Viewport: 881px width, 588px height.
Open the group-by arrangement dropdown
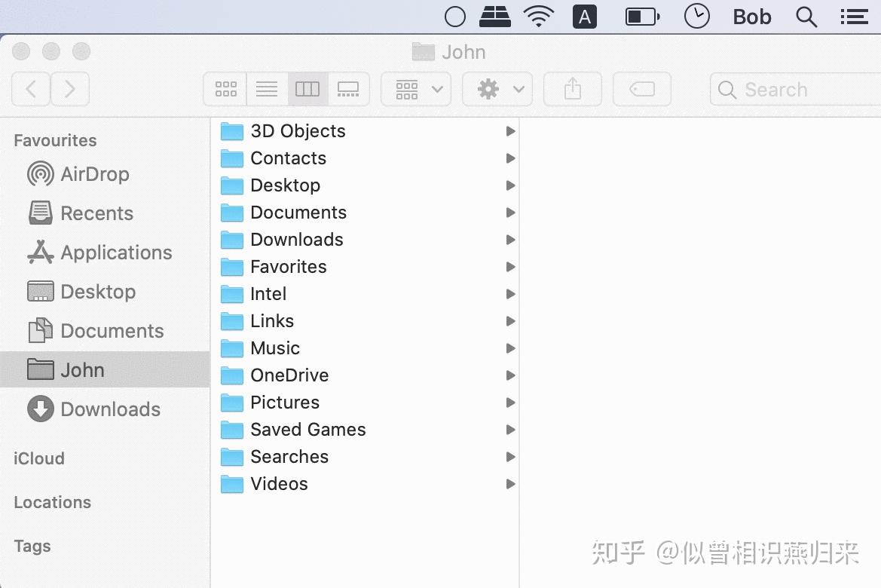click(x=416, y=89)
